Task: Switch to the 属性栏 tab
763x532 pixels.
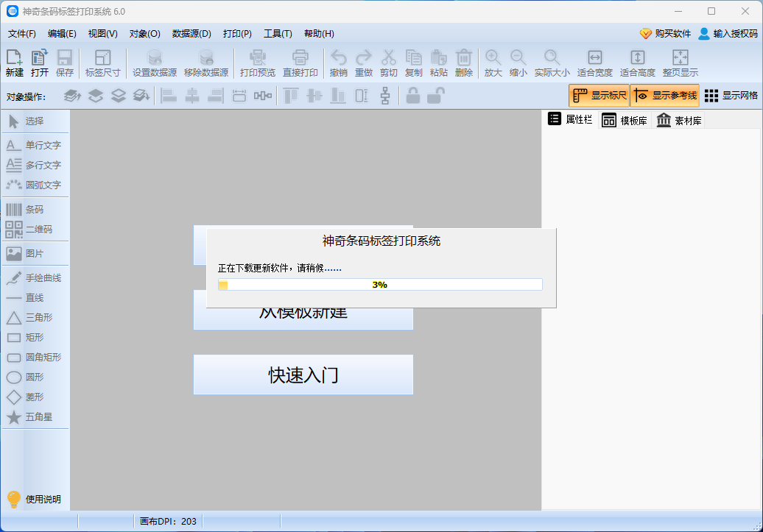Action: tap(570, 120)
